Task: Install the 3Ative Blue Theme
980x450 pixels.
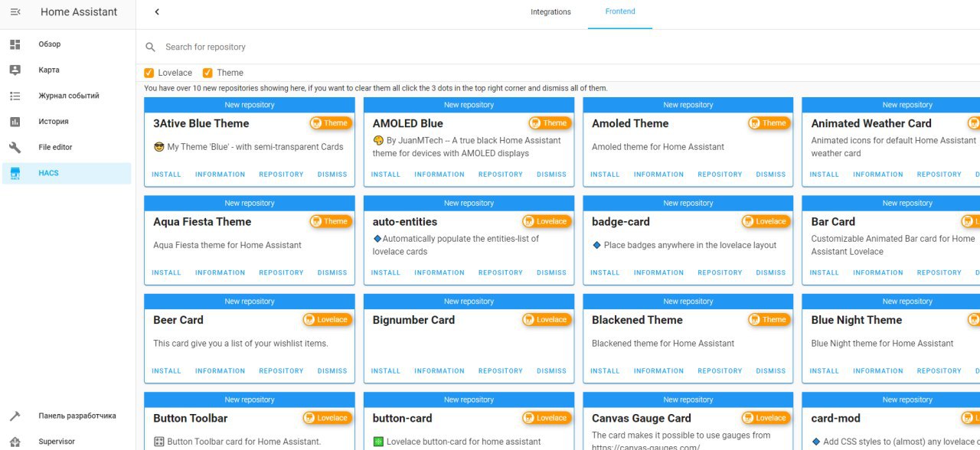Action: point(166,174)
